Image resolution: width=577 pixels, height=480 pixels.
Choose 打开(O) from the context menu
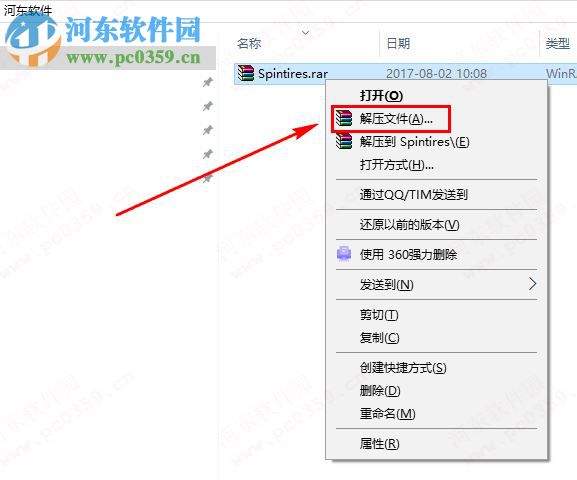436,96
